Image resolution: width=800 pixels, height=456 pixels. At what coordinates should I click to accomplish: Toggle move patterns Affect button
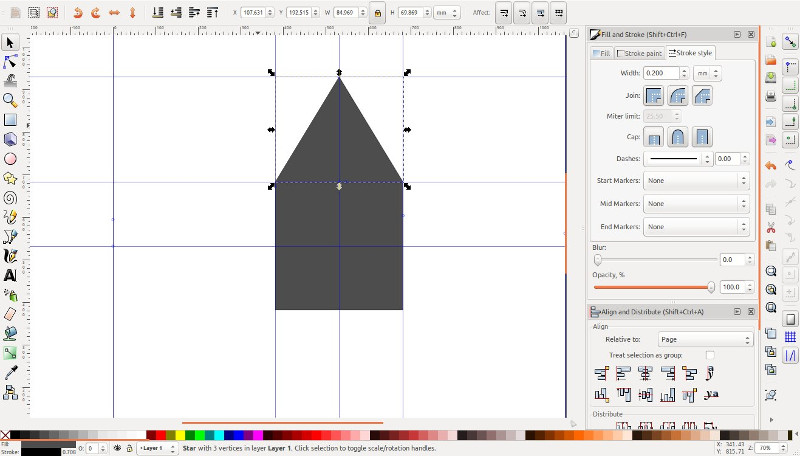point(559,13)
